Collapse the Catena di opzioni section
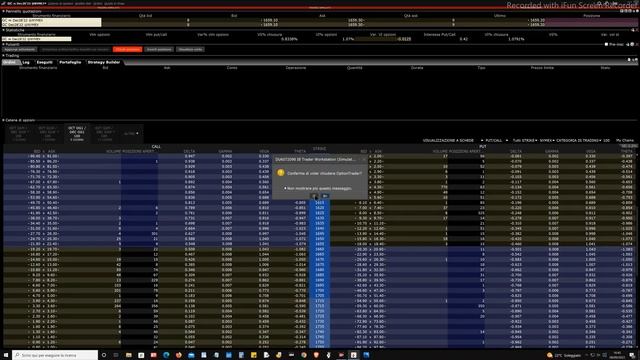640x360 pixels. tap(3, 120)
